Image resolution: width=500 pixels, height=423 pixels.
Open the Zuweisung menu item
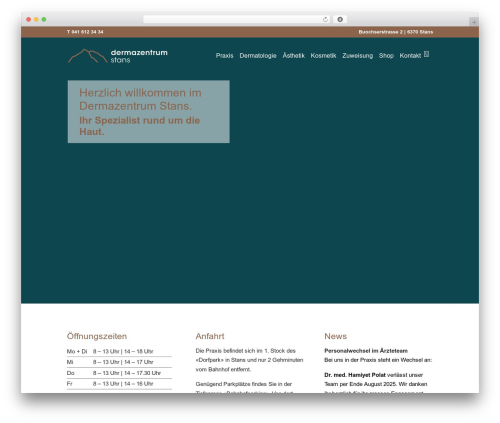click(x=357, y=56)
